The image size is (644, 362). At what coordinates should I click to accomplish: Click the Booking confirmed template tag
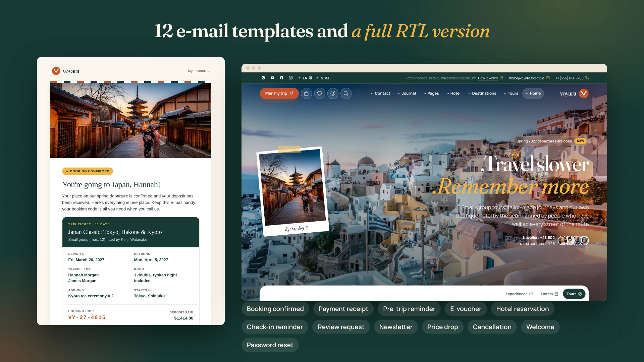coord(275,309)
